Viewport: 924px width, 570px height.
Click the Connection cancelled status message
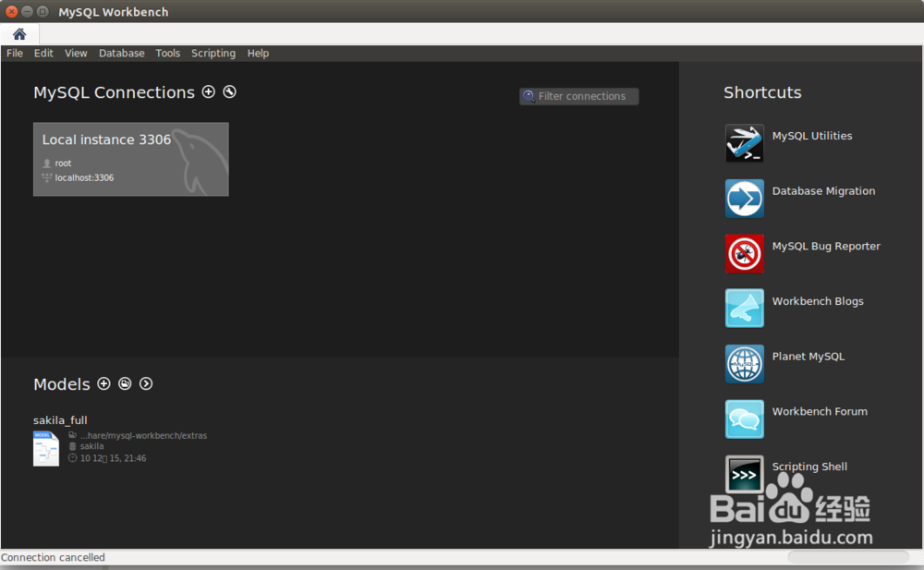[53, 557]
